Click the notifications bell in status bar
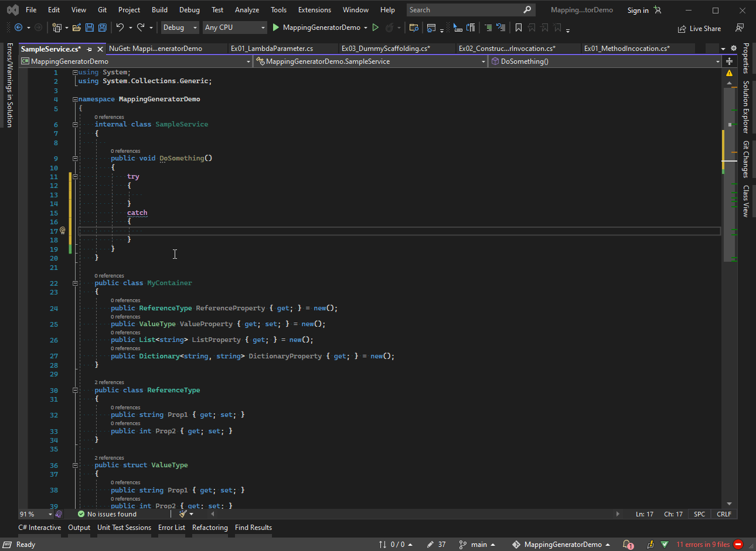The height and width of the screenshot is (551, 756). pos(628,545)
